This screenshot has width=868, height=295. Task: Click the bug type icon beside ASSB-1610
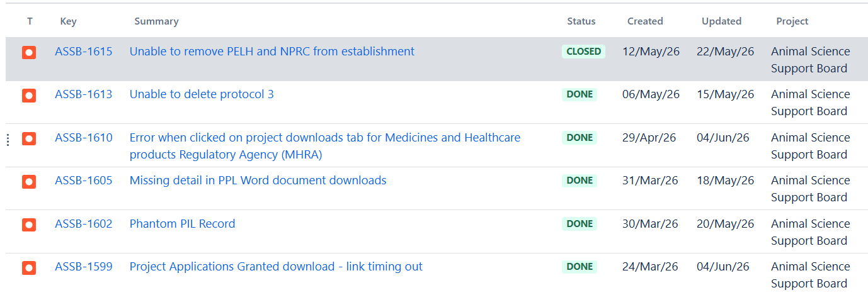tap(29, 139)
